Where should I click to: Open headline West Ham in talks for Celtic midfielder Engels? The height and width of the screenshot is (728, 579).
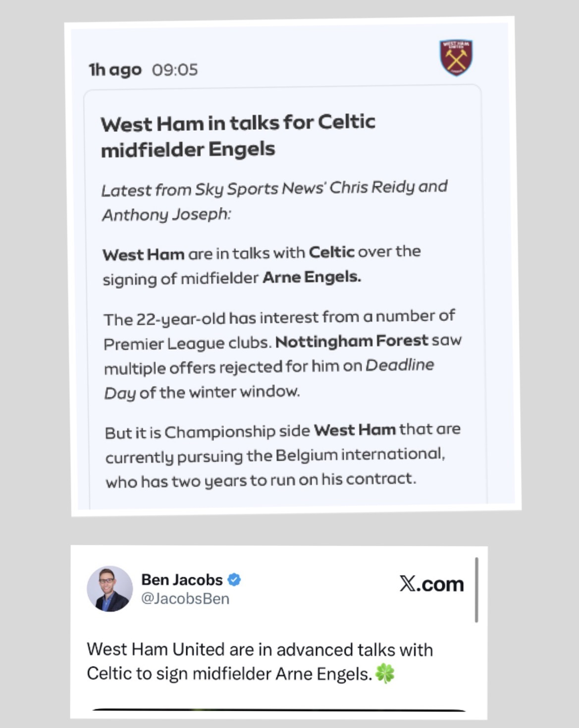238,136
